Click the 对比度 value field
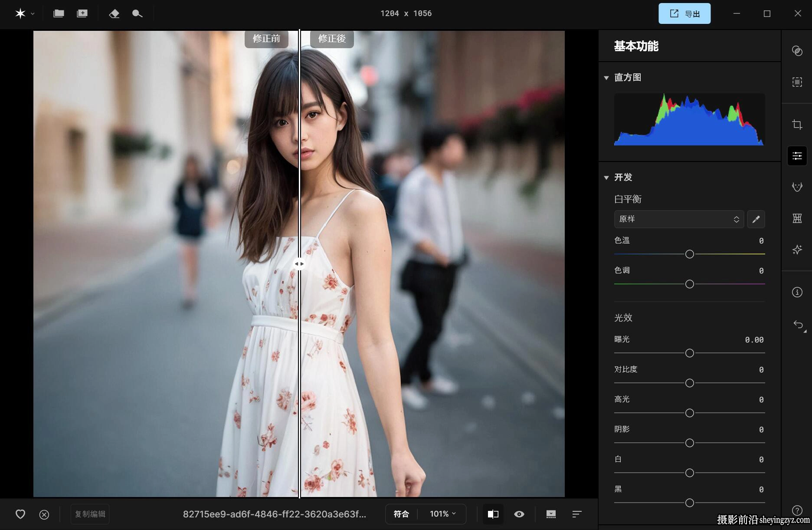This screenshot has height=530, width=812. point(761,370)
